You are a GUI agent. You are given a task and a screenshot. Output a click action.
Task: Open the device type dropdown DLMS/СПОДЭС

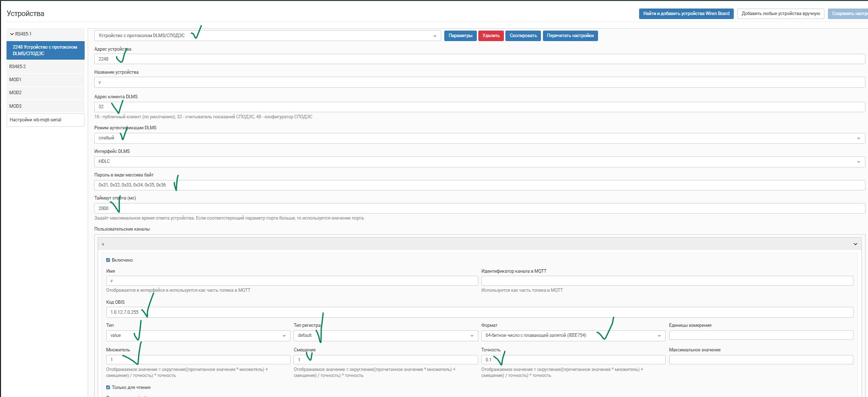(267, 36)
